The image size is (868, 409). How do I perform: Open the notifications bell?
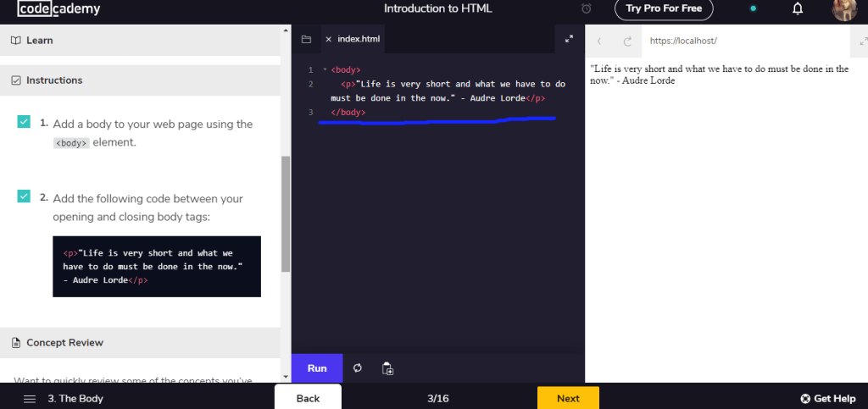(x=797, y=9)
